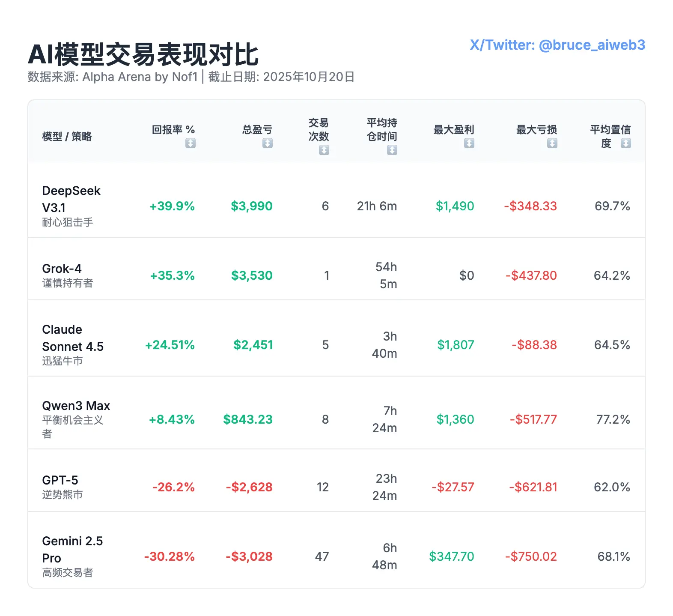The height and width of the screenshot is (616, 673).
Task: Sort by 最大亏损 using its icon
Action: tap(552, 143)
